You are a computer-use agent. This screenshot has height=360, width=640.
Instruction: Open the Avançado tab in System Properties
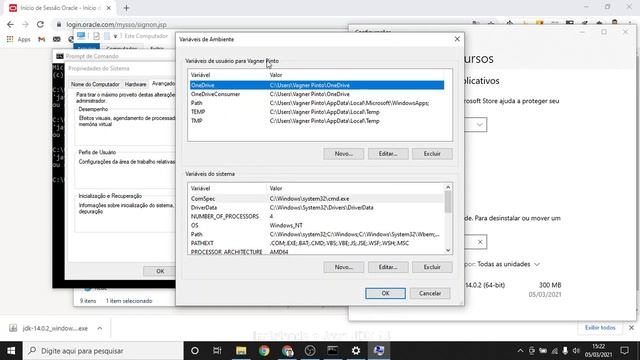(x=163, y=83)
